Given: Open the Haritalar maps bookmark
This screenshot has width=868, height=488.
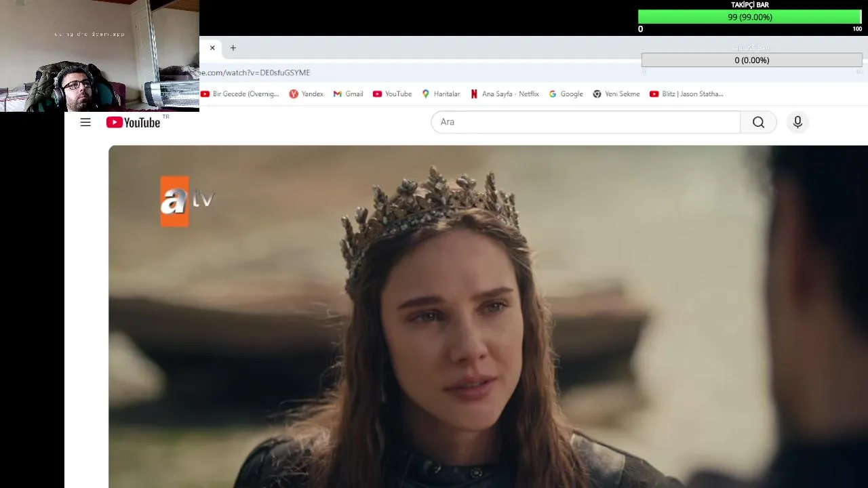Looking at the screenshot, I should point(441,94).
